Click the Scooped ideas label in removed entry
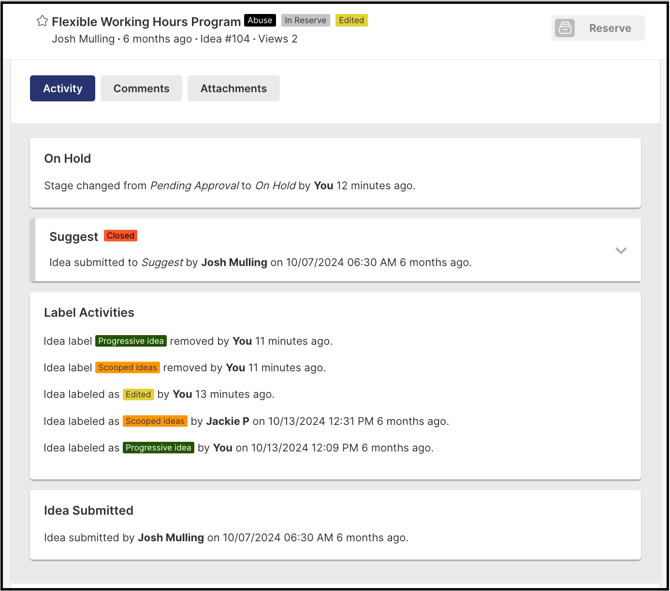670x591 pixels. [x=127, y=368]
